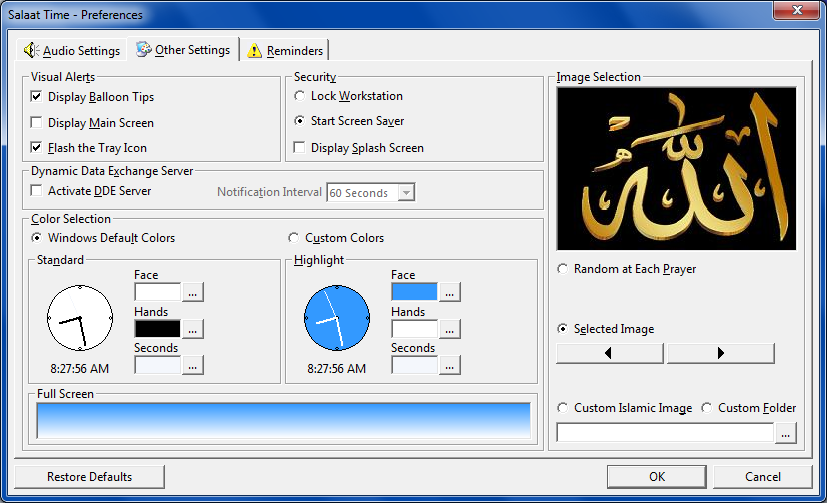Open Standard Face color picker button
827x503 pixels.
[193, 292]
